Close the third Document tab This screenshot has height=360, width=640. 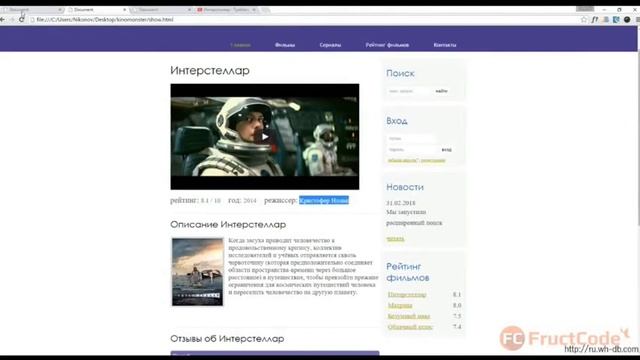coord(189,9)
